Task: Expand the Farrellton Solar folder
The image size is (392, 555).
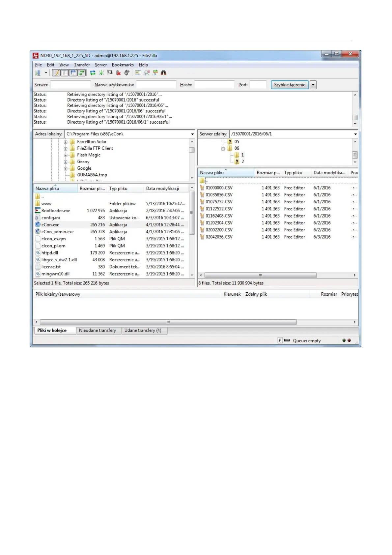Action: tap(66, 142)
